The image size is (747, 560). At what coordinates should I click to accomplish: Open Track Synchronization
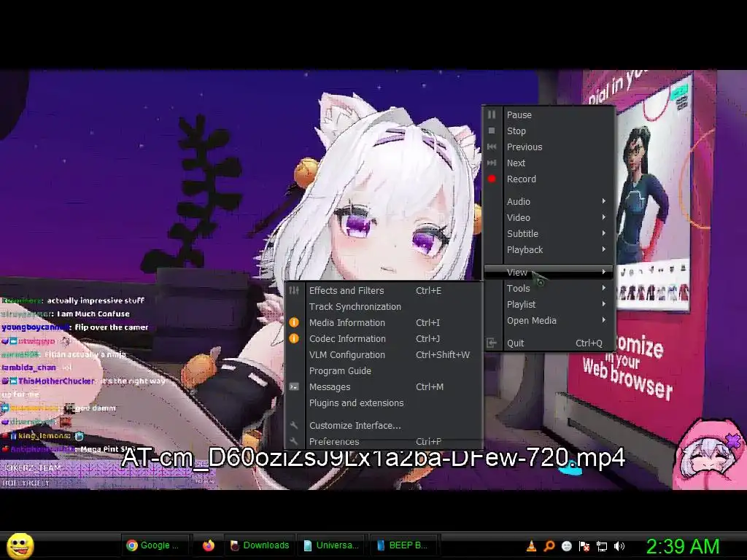tap(384, 307)
